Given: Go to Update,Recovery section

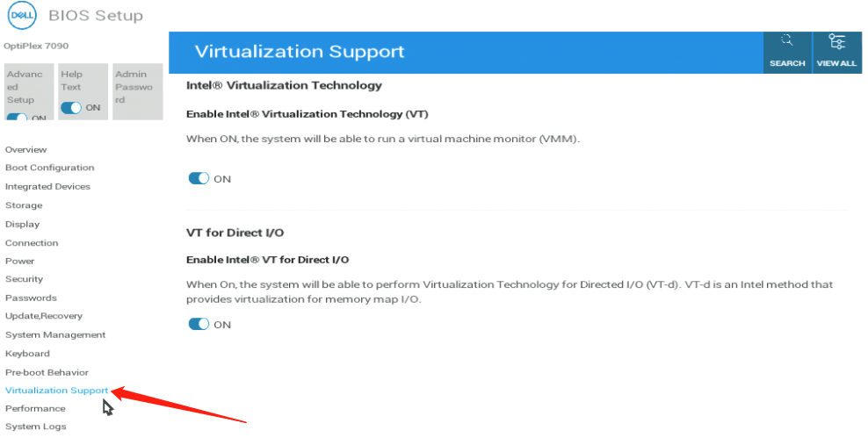Looking at the screenshot, I should pyautogui.click(x=44, y=316).
